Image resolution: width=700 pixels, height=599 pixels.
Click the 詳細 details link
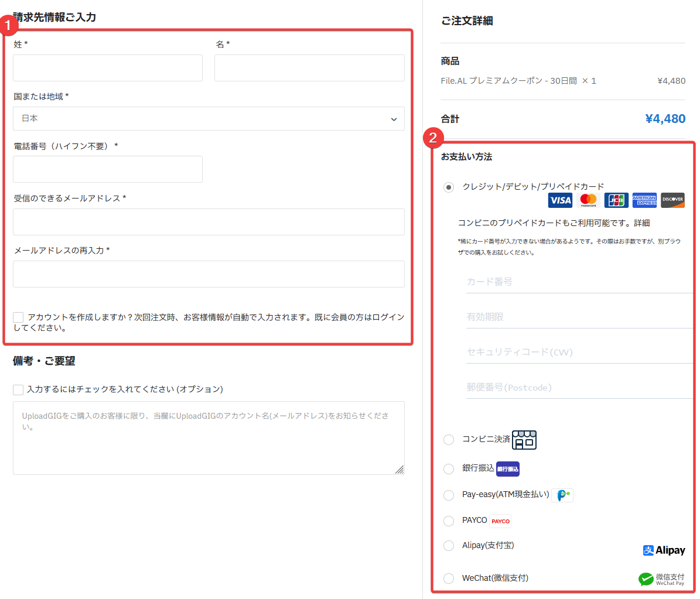642,223
